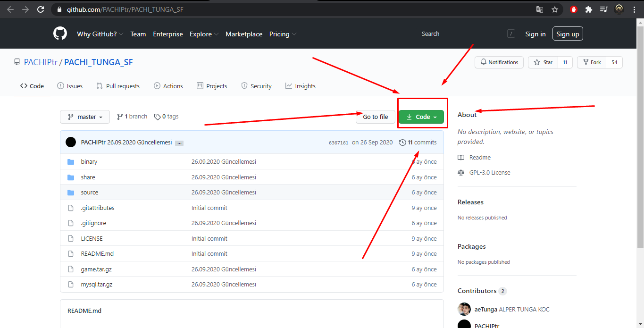Click the Sign in link

pyautogui.click(x=535, y=34)
